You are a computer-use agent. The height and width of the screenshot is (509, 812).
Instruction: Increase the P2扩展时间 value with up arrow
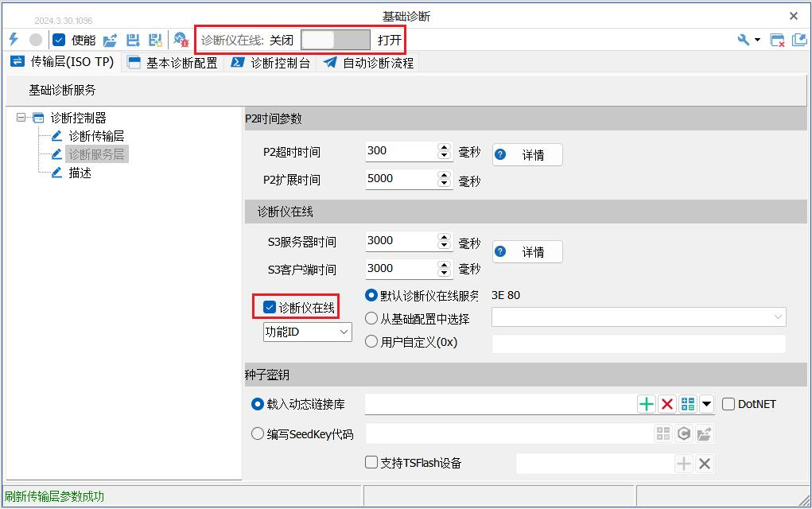coord(444,174)
